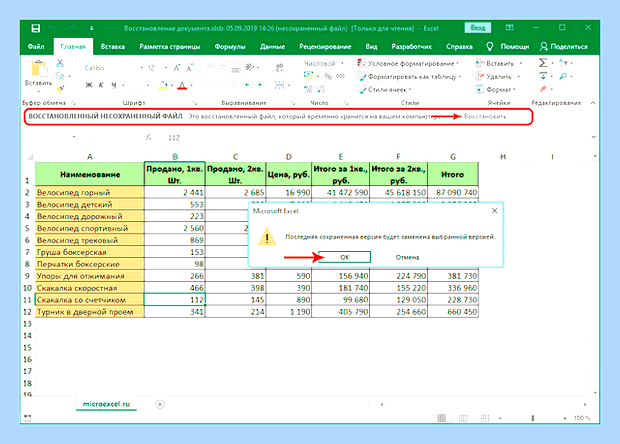The height and width of the screenshot is (444, 620).
Task: Click the Вход sign-in button
Action: [x=478, y=28]
